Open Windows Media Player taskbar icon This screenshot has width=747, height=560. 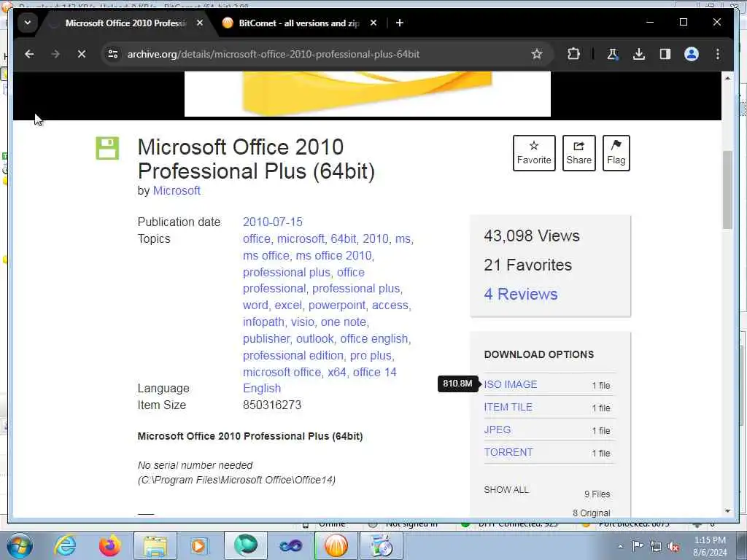click(199, 545)
